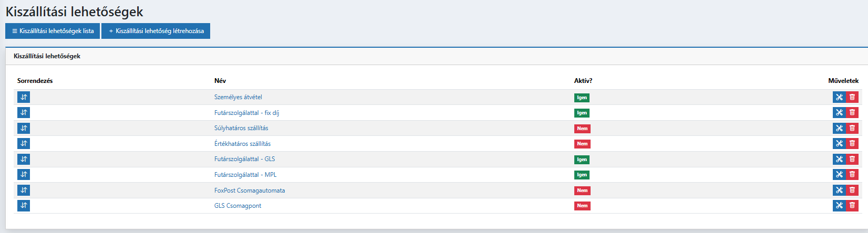Toggle the Igen status of Személyes átvétel
The image size is (868, 233).
[582, 98]
